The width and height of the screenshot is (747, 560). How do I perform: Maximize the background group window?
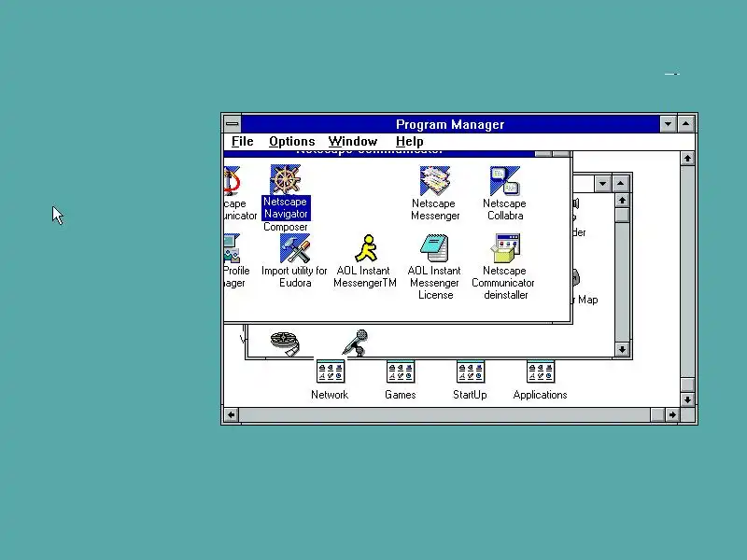pos(620,184)
